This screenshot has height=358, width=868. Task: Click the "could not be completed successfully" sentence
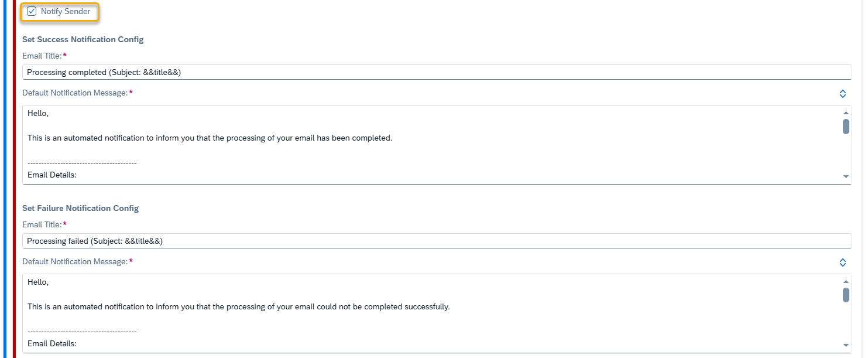point(238,307)
